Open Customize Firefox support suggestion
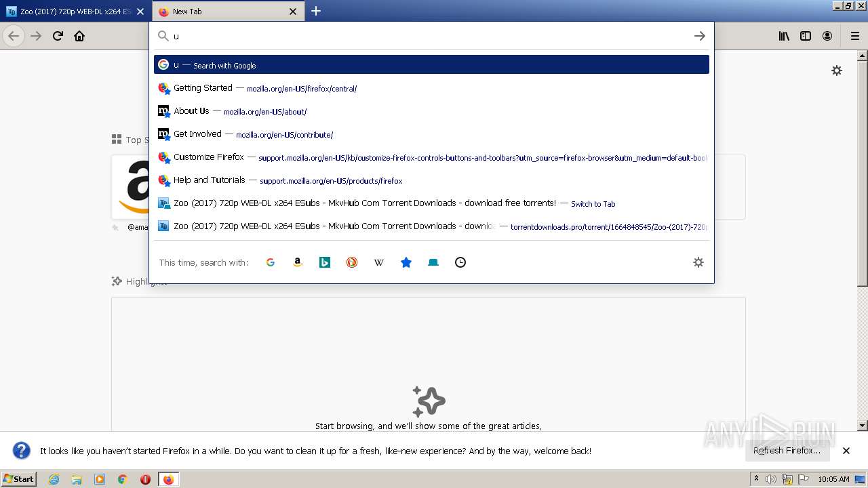This screenshot has width=868, height=488. tap(431, 157)
